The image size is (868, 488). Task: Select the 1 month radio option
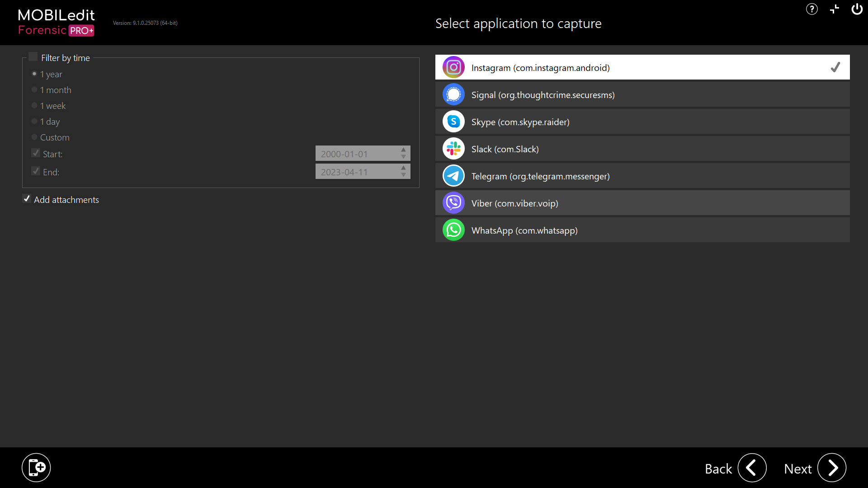(34, 89)
